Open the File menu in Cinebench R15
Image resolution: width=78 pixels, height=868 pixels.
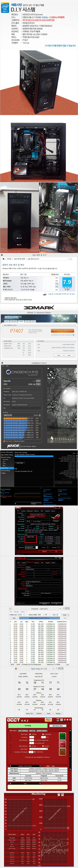point(3,366)
